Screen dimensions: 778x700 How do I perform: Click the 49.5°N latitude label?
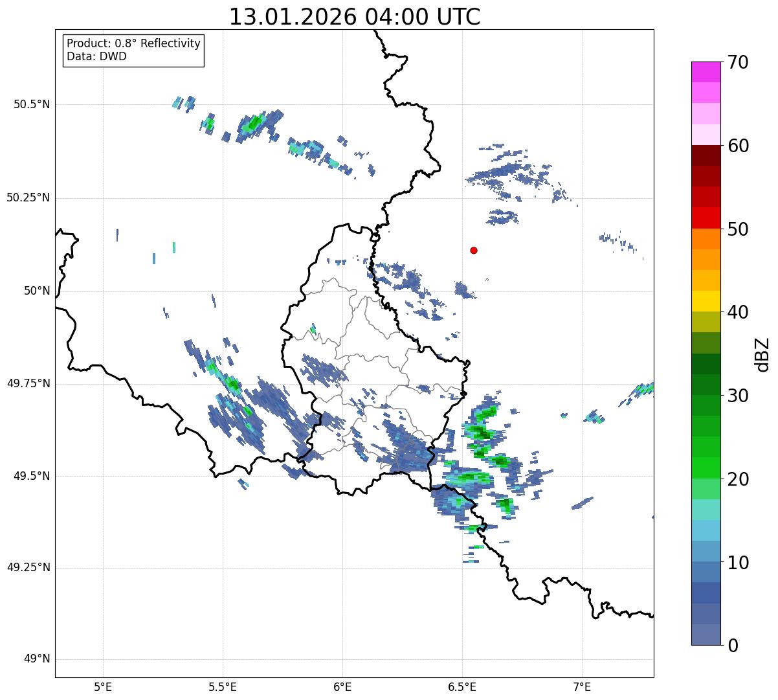click(x=32, y=476)
